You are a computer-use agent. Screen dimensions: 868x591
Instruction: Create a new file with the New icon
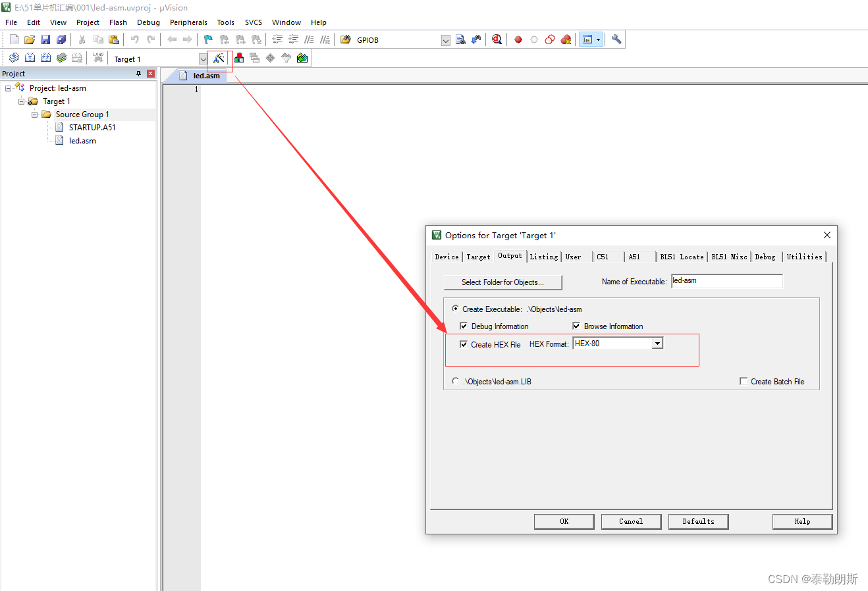(x=14, y=39)
